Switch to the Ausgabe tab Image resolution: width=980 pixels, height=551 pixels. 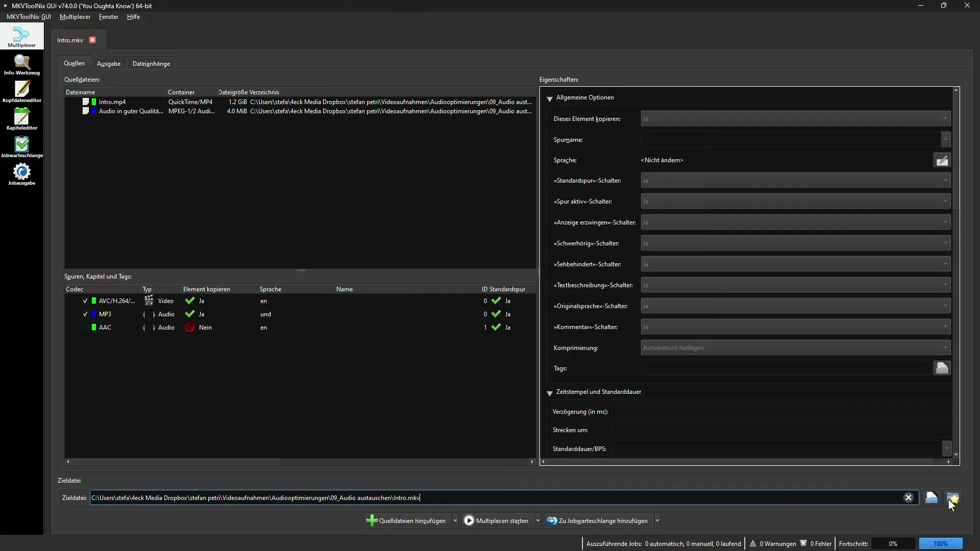[109, 64]
